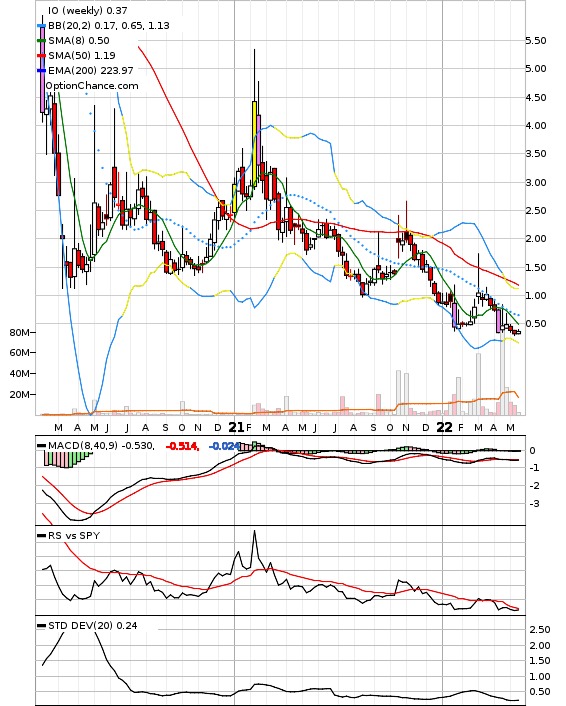Click the 2.50 label on STD DEV axis
The width and height of the screenshot is (566, 706).
(x=540, y=629)
